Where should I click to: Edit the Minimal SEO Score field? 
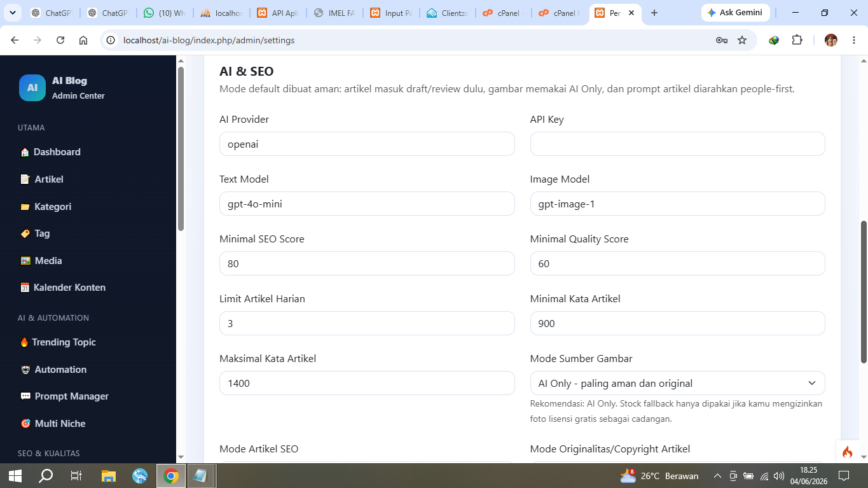pos(367,263)
